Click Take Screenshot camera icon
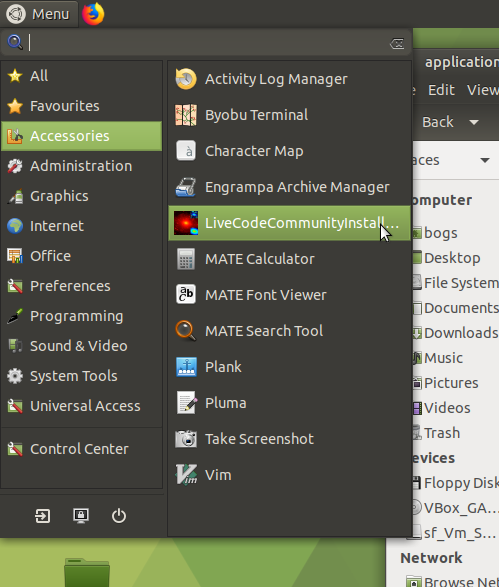499x587 pixels. [x=186, y=439]
